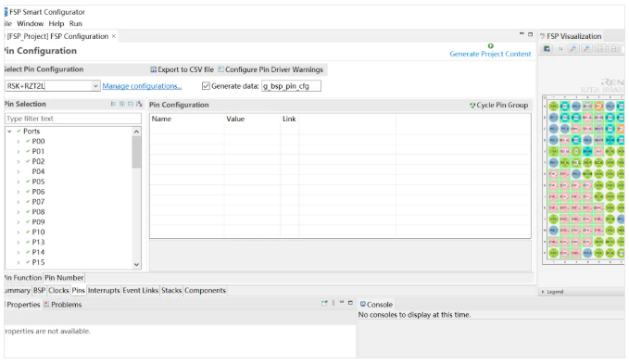Click Configure Pin Driver Warnings label
Screen dimensions: 629x364
coord(274,69)
